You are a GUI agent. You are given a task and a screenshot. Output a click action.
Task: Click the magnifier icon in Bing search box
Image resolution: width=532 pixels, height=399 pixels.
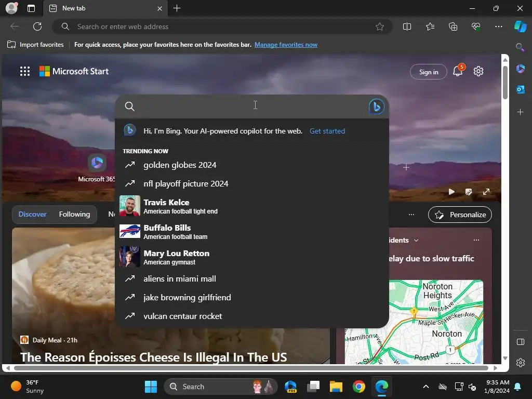pyautogui.click(x=129, y=107)
